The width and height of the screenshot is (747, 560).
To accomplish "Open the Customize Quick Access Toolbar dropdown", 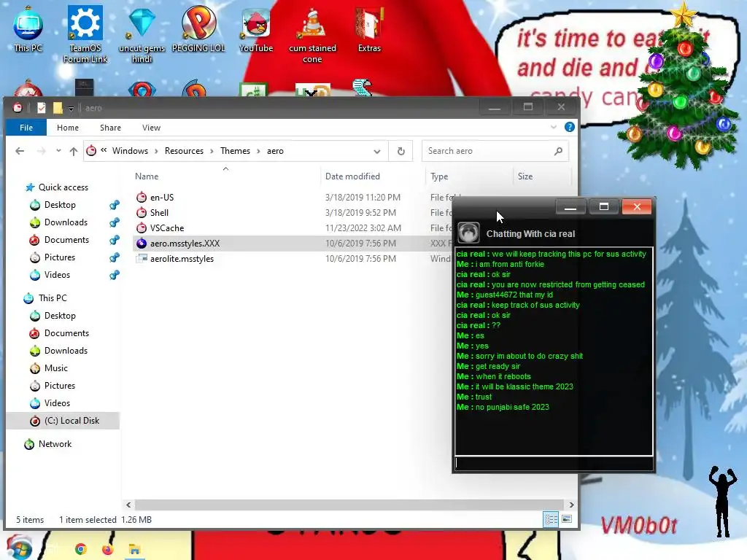I will click(x=71, y=109).
